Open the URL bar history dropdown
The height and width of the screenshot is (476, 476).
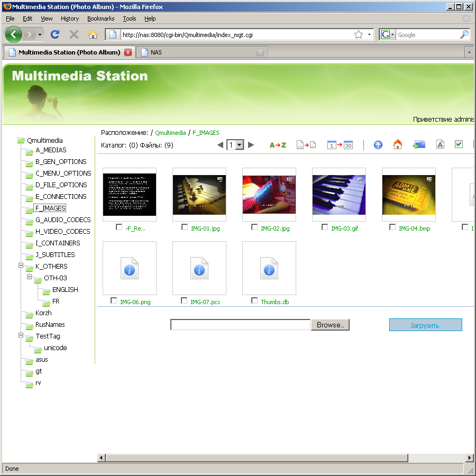point(369,34)
